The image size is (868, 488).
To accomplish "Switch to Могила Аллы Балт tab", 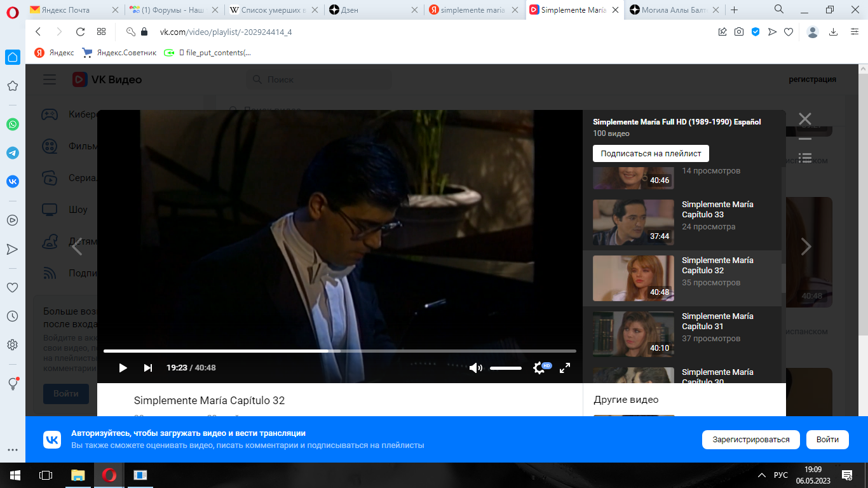I will click(675, 10).
